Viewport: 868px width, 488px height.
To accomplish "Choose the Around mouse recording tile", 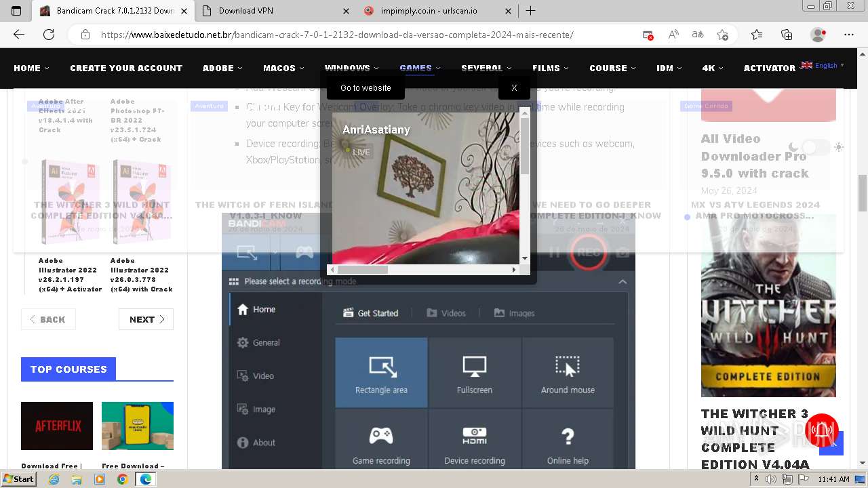I will (568, 372).
